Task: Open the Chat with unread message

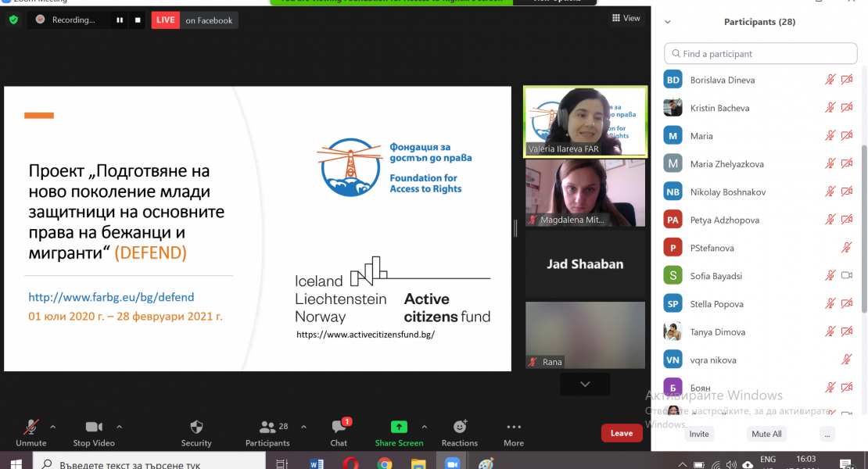Action: point(339,432)
